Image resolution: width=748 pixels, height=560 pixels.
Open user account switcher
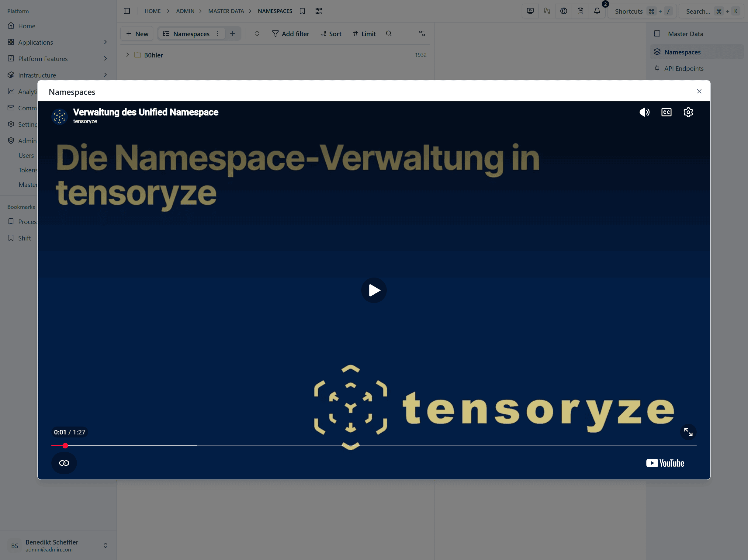pyautogui.click(x=58, y=545)
